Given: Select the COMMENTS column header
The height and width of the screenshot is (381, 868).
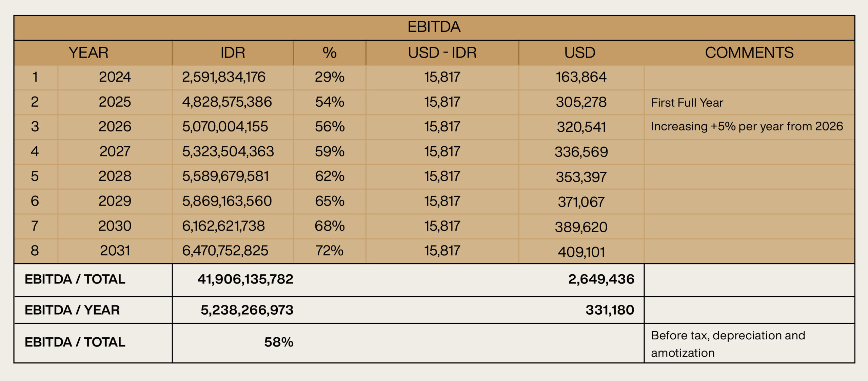Looking at the screenshot, I should tap(749, 53).
